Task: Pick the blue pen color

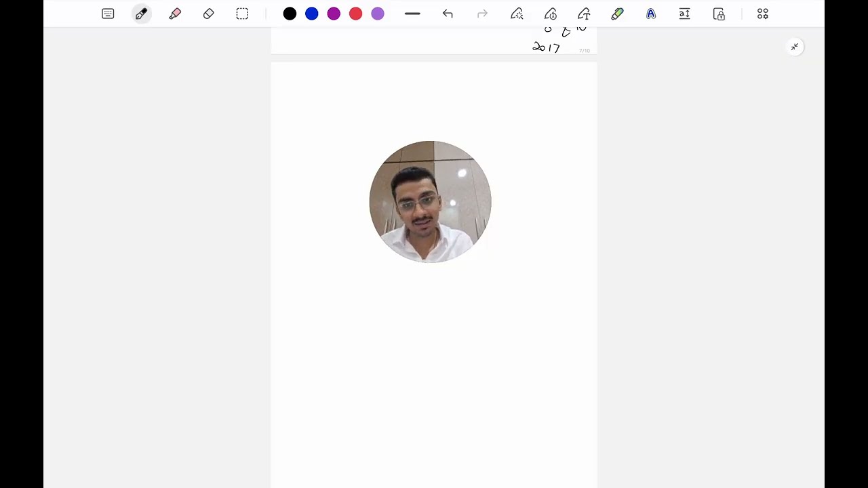Action: [x=311, y=14]
